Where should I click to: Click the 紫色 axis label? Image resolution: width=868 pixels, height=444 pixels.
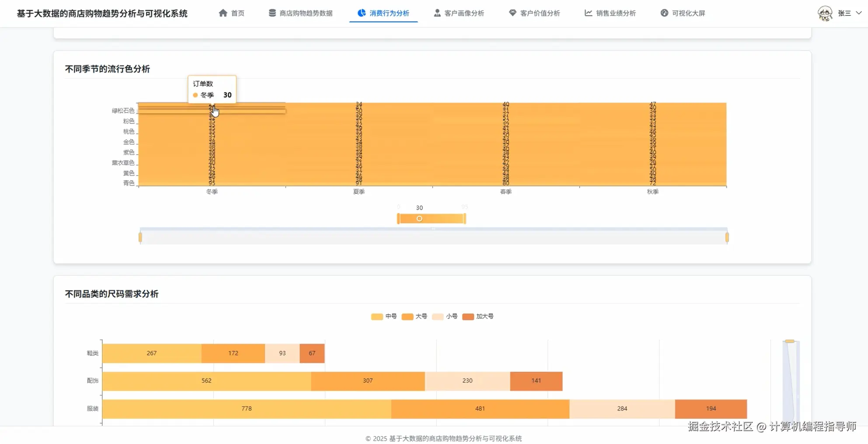pyautogui.click(x=128, y=153)
